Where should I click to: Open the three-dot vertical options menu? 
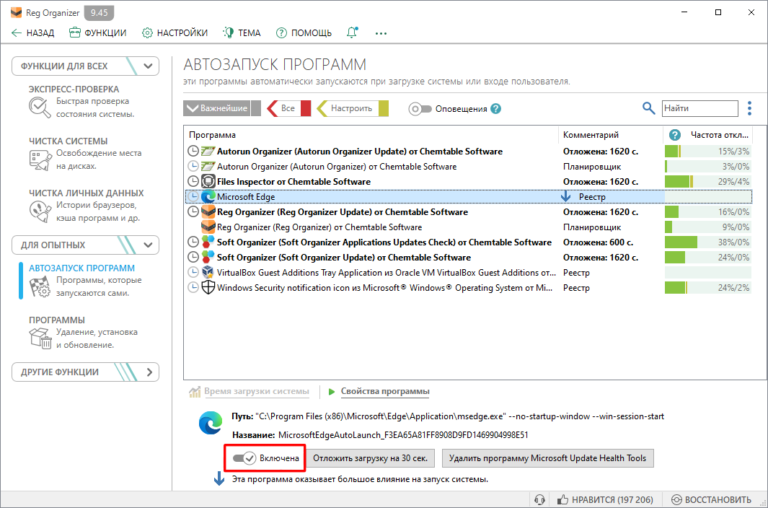click(x=750, y=108)
